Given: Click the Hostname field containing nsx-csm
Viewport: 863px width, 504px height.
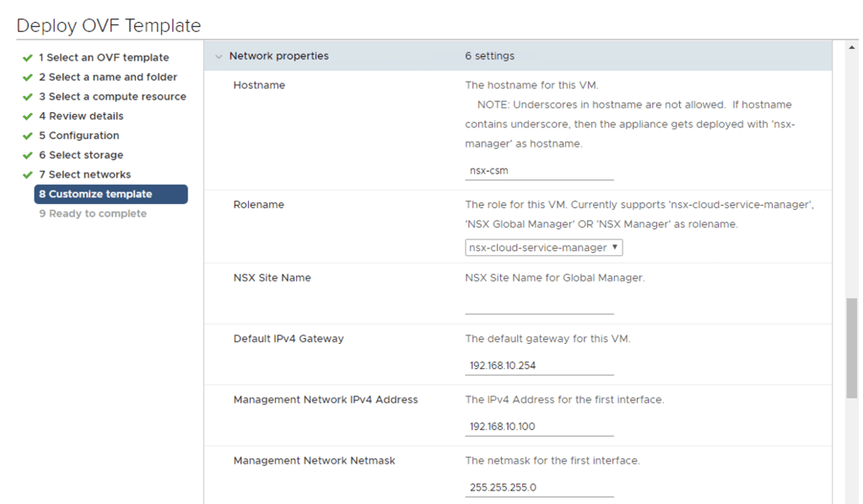Looking at the screenshot, I should click(x=539, y=170).
